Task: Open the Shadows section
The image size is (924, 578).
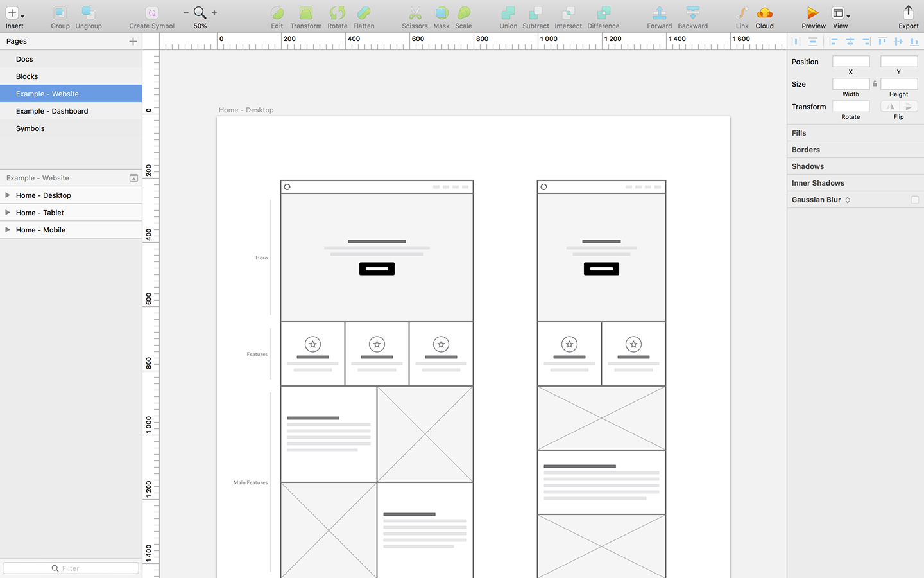Action: (x=855, y=166)
